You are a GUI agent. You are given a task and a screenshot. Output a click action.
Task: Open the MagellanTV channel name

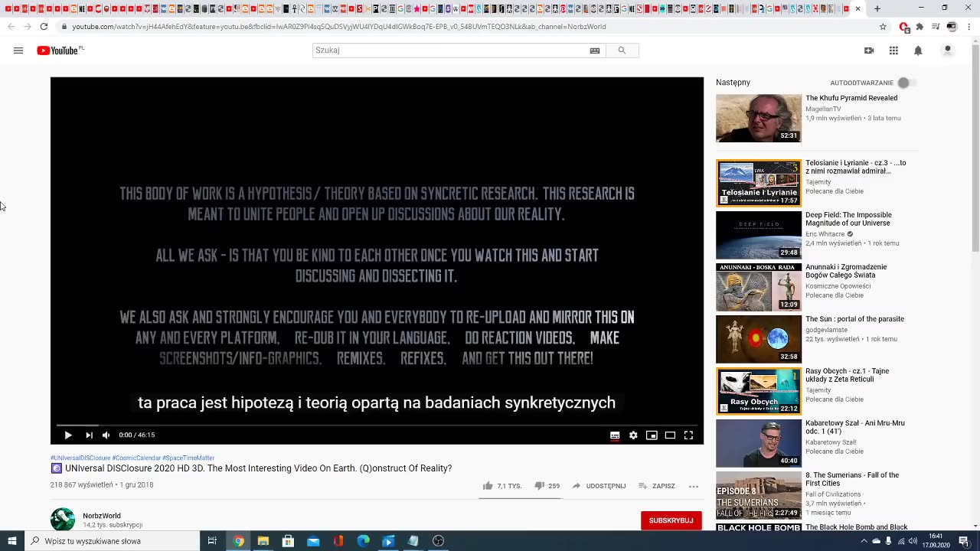point(823,109)
